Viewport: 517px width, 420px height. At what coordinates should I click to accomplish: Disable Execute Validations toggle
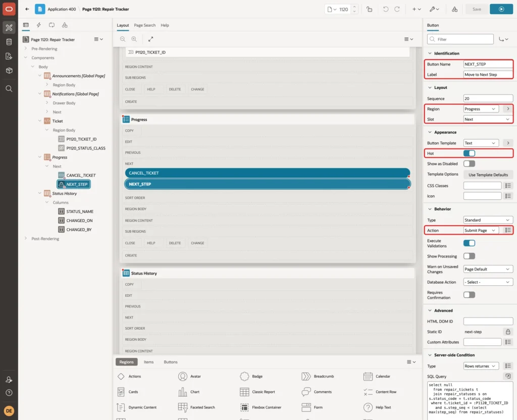click(x=469, y=243)
